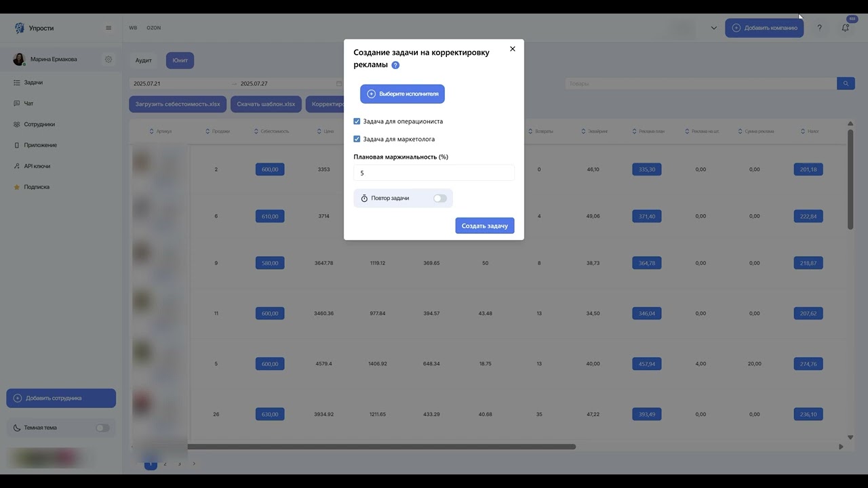Go to pagination page 2

pos(165,464)
